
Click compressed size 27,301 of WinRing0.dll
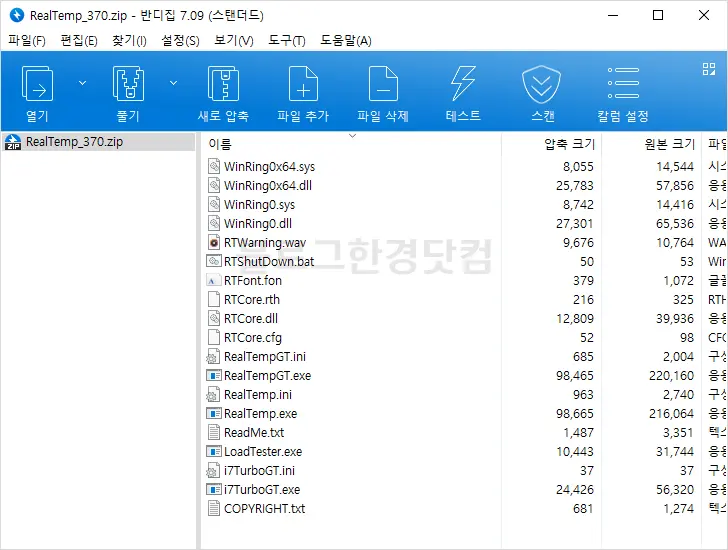575,224
